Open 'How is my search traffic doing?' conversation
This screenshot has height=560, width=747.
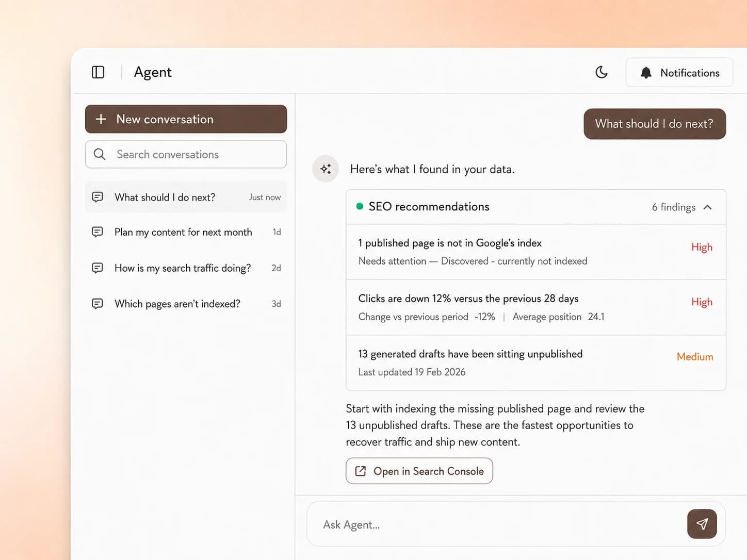(186, 268)
